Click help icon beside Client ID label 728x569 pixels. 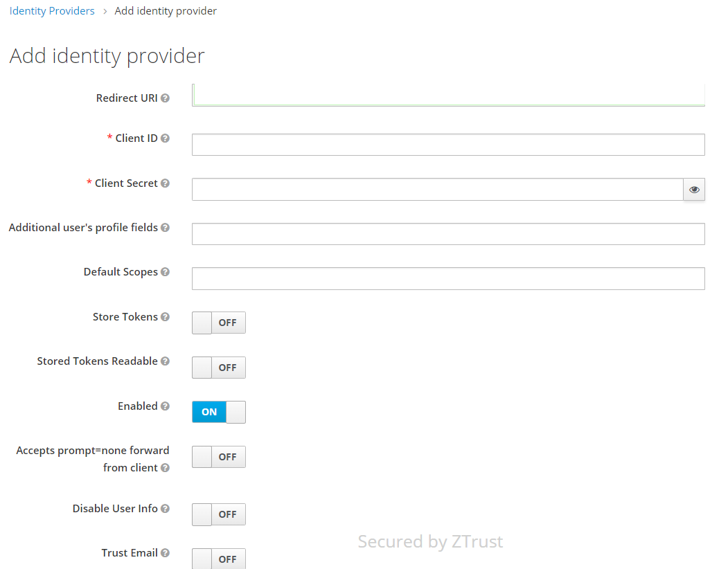coord(165,138)
